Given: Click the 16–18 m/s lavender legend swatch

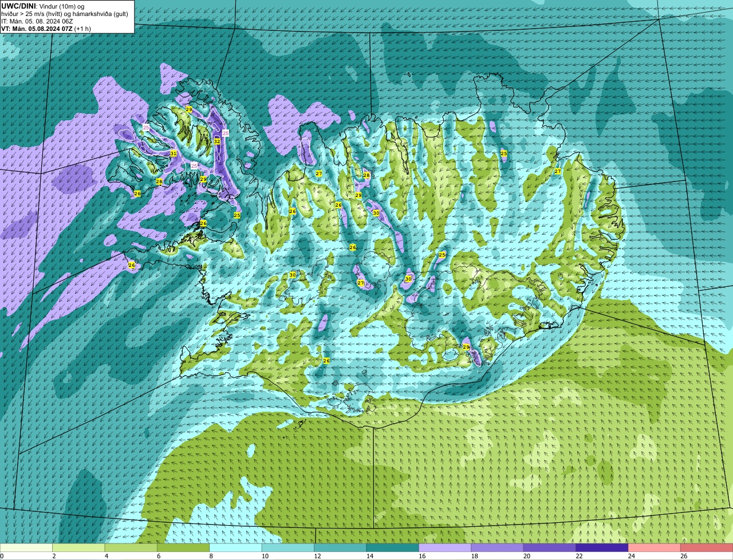Looking at the screenshot, I should pos(445,547).
